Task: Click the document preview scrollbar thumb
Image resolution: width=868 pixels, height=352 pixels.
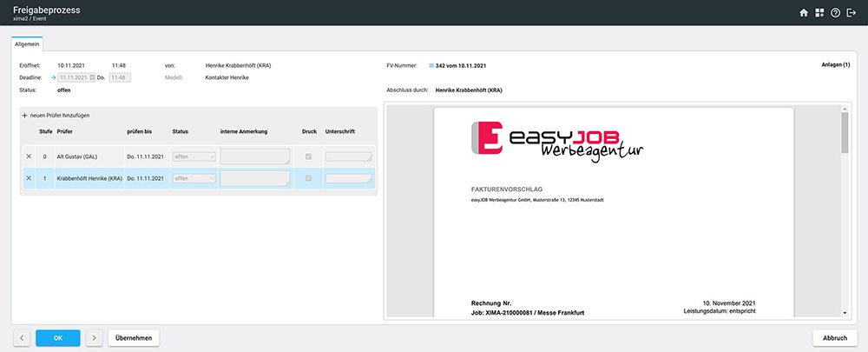Action: (845, 132)
